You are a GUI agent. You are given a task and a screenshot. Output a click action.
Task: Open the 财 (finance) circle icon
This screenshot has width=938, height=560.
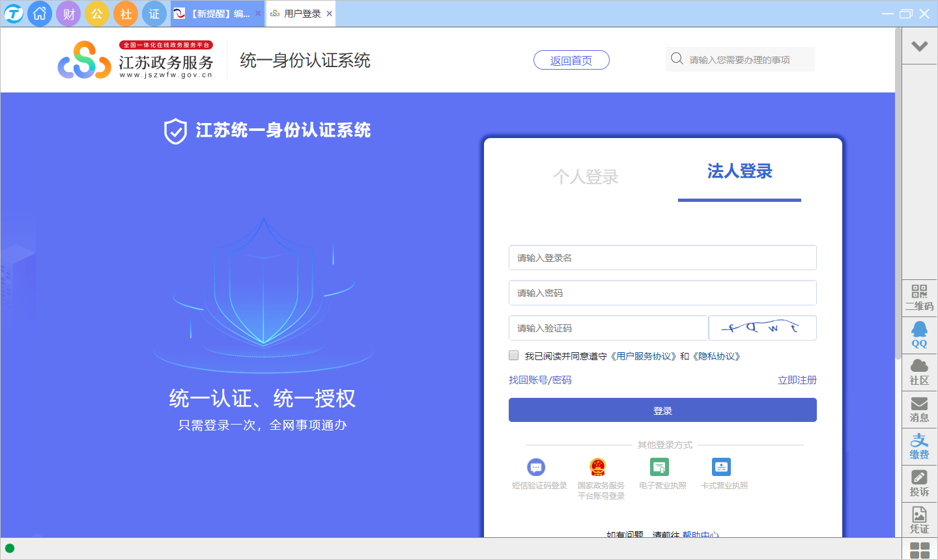(68, 14)
